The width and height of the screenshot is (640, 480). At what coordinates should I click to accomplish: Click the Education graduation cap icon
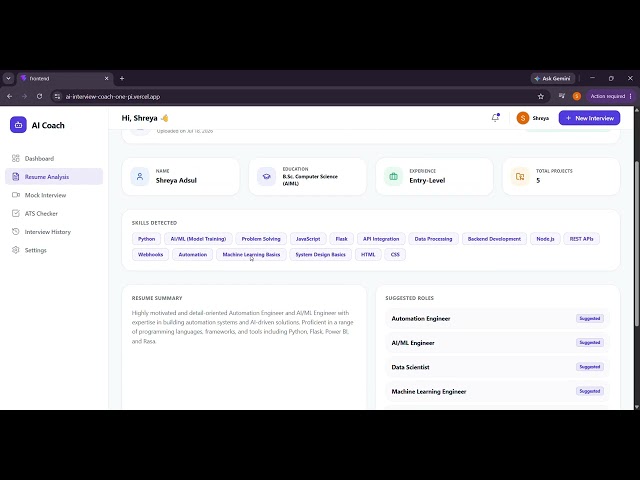267,177
